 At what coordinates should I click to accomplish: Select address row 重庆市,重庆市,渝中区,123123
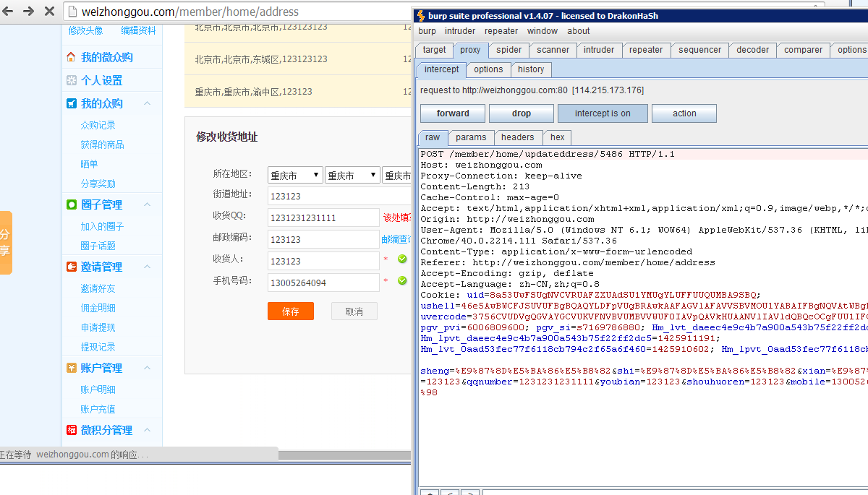(299, 92)
